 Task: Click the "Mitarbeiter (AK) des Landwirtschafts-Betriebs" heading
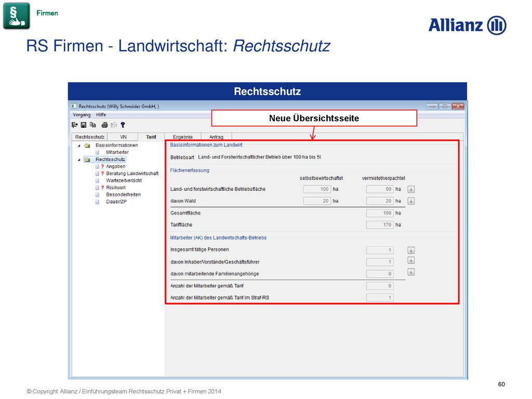[218, 238]
